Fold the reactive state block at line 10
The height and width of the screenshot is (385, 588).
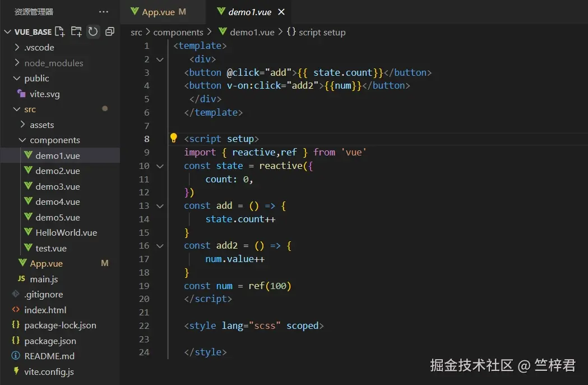pos(160,166)
